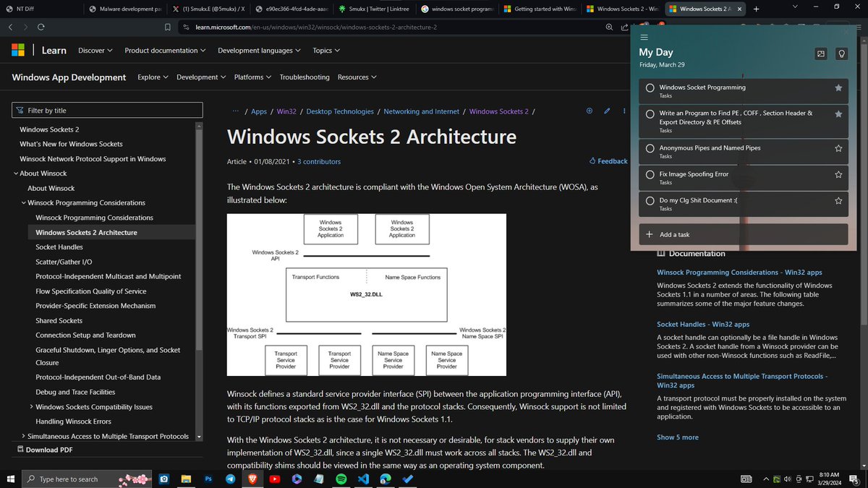Open the Platforms dropdown menu
868x488 pixels.
252,77
